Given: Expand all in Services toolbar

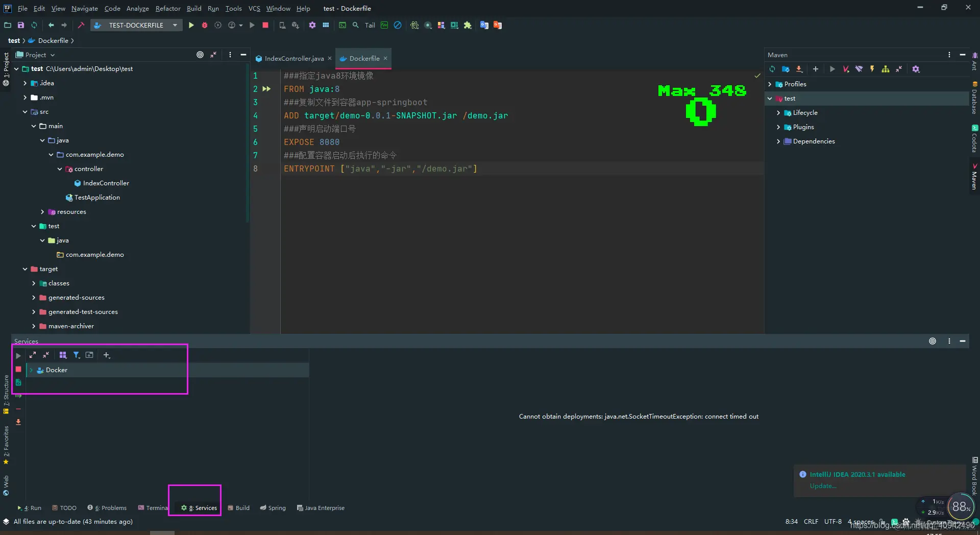Looking at the screenshot, I should click(x=33, y=355).
